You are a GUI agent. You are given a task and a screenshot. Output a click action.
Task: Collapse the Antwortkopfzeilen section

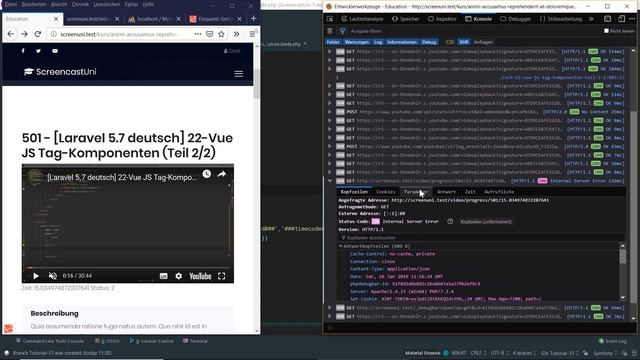pos(340,246)
